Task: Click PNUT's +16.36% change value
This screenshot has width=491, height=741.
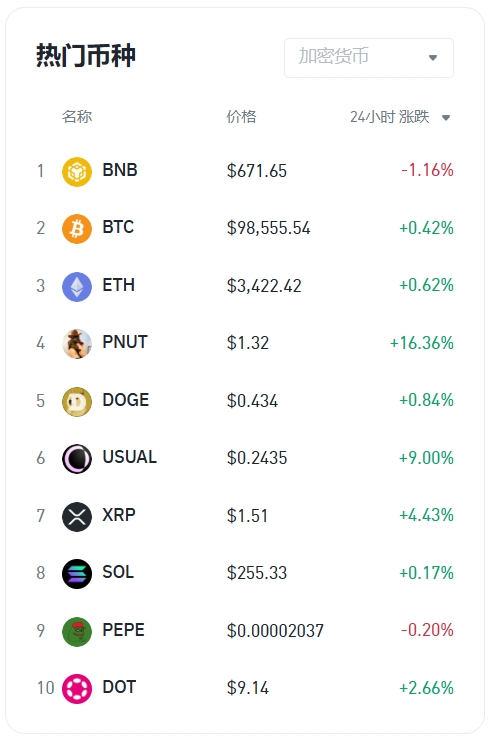Action: pos(422,343)
